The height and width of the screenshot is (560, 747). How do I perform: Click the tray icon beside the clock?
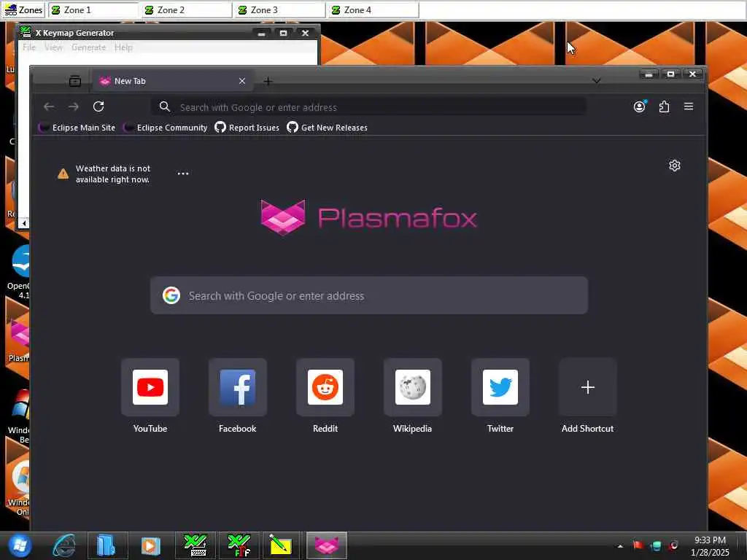click(673, 545)
